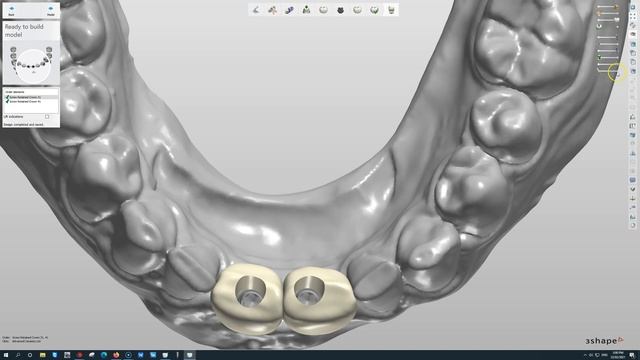This screenshot has width=640, height=360.
Task: Click the 'Order: Screw Retained Crown' status line
Action: point(25,338)
